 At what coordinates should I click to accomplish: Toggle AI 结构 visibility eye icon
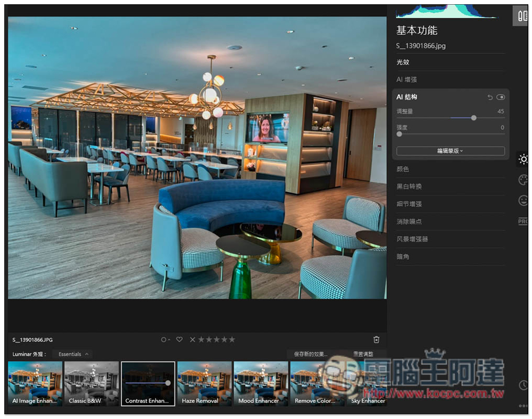coord(501,97)
